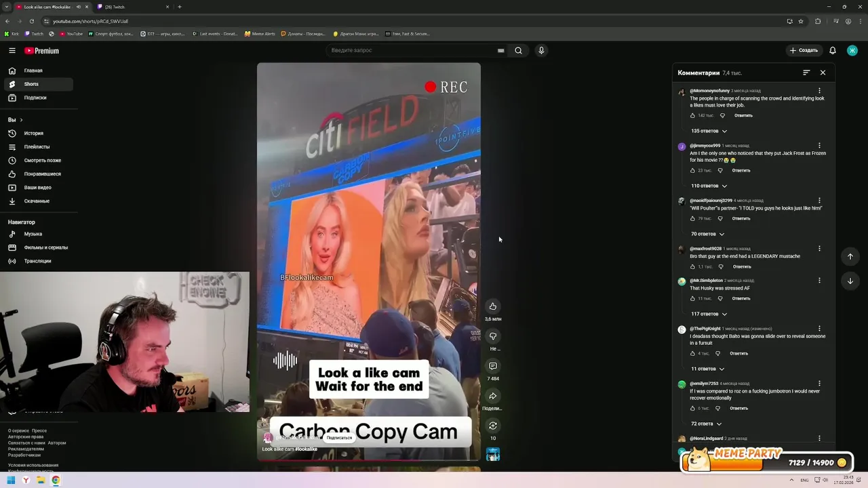Open comment sorting icon
Image resolution: width=868 pixels, height=488 pixels.
pyautogui.click(x=806, y=73)
